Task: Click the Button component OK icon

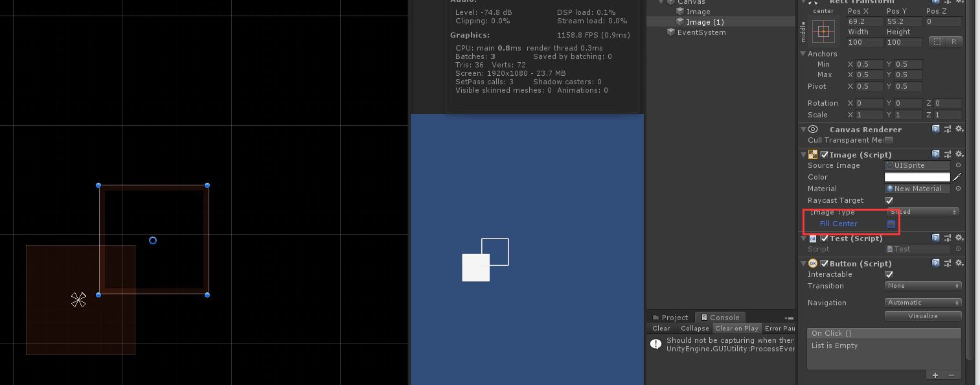Action: click(812, 263)
